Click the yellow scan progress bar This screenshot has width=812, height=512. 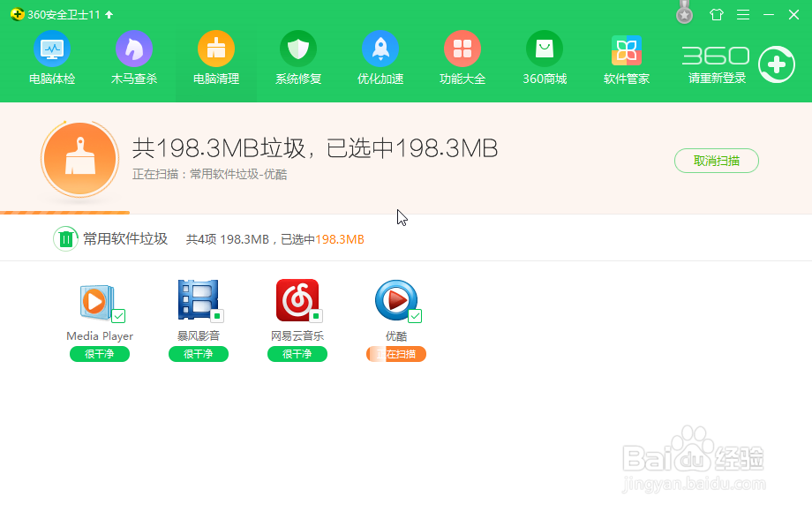(x=65, y=212)
